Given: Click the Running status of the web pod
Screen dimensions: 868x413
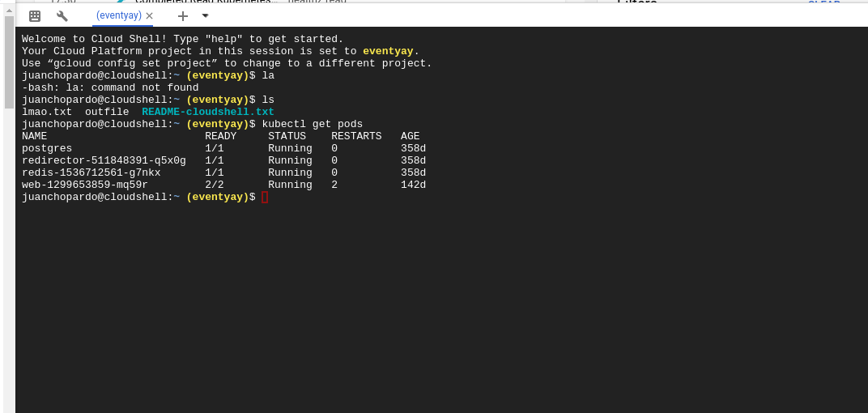Looking at the screenshot, I should click(x=290, y=185).
